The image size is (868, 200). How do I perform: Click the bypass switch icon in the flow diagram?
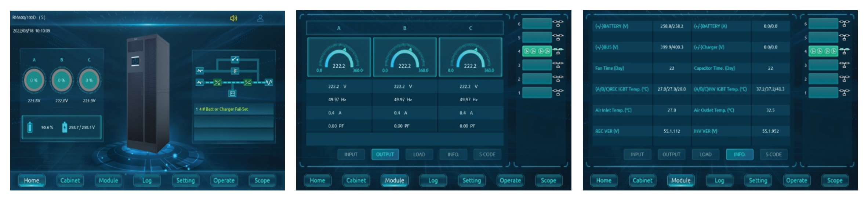coord(235,59)
